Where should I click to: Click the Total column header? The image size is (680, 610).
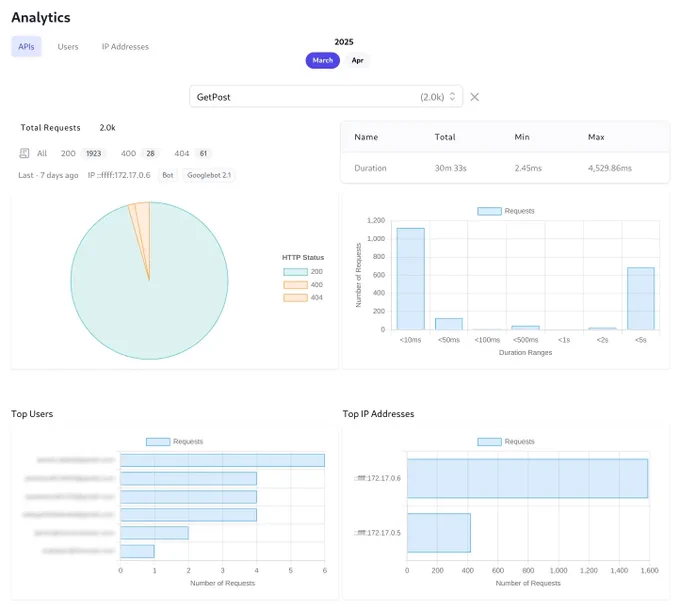pos(445,137)
